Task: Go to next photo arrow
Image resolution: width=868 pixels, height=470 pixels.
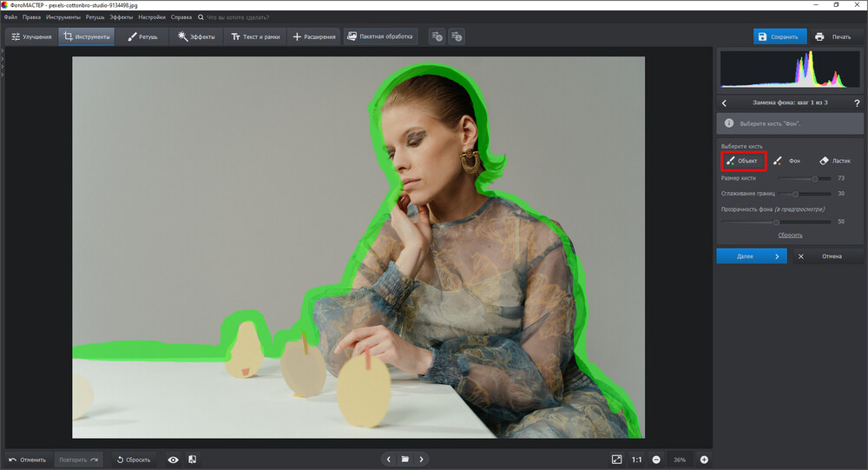Action: [422, 459]
